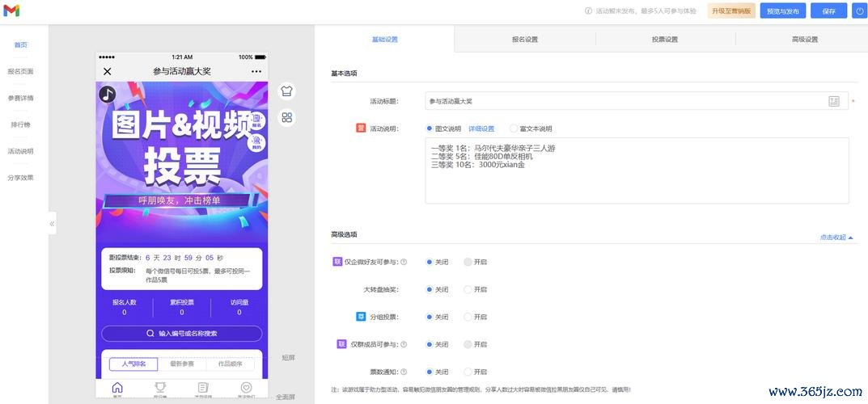
Task: Collapse advanced options via 点击收起
Action: pos(836,237)
